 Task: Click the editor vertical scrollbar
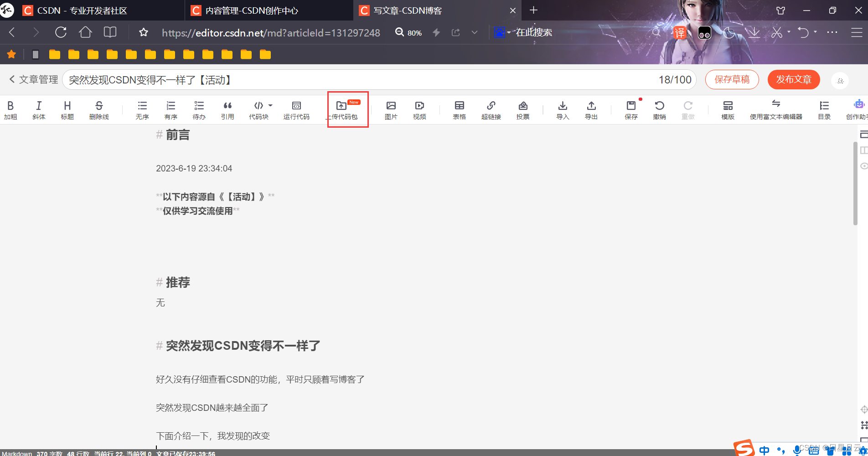(855, 184)
